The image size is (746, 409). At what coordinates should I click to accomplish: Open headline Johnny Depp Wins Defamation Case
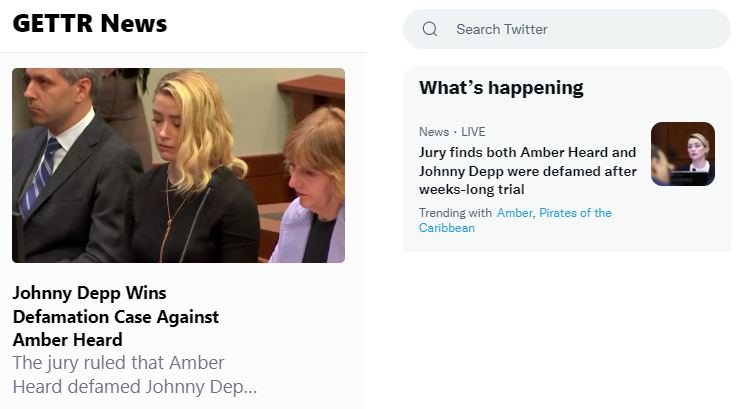[x=116, y=316]
